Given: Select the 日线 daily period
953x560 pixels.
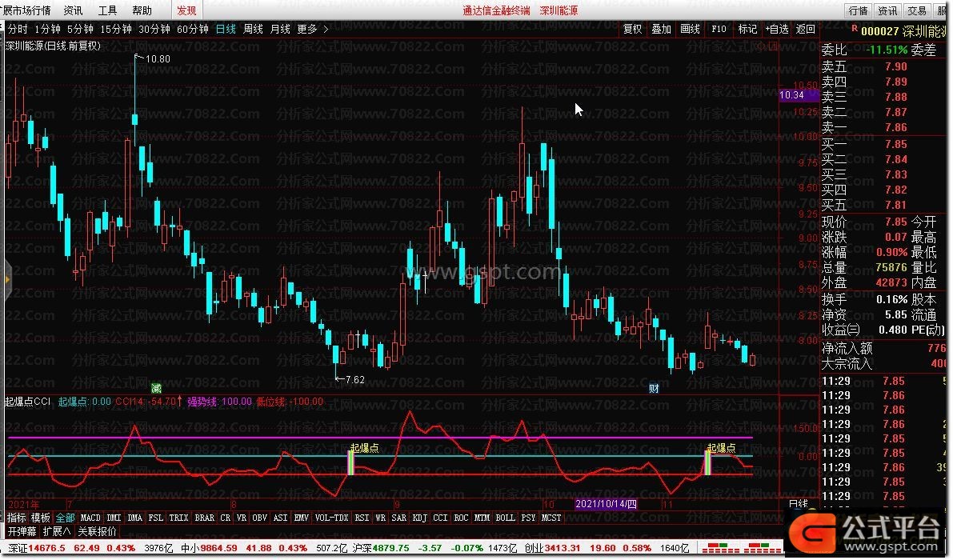Looking at the screenshot, I should pos(226,29).
